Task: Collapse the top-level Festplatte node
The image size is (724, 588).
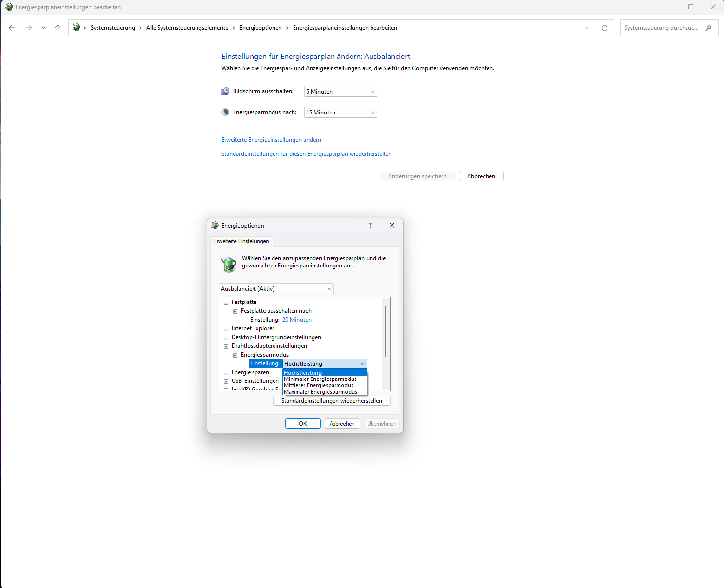Action: tap(226, 303)
